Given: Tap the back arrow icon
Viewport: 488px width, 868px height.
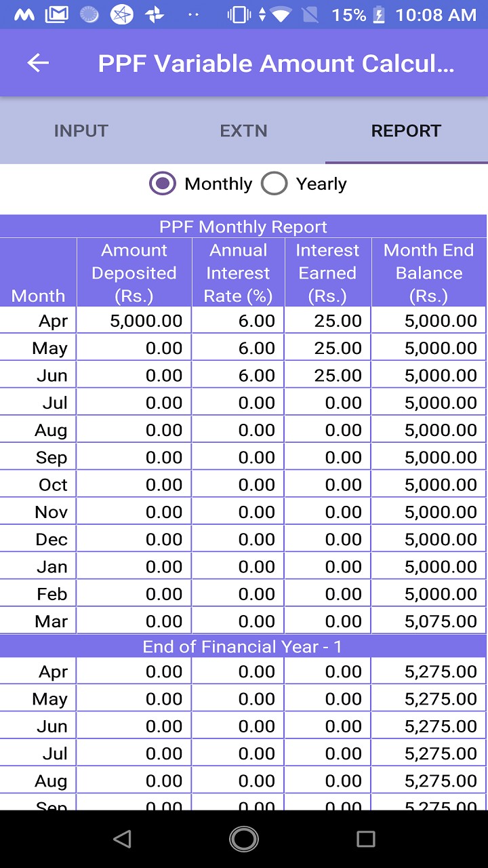Looking at the screenshot, I should pos(38,63).
